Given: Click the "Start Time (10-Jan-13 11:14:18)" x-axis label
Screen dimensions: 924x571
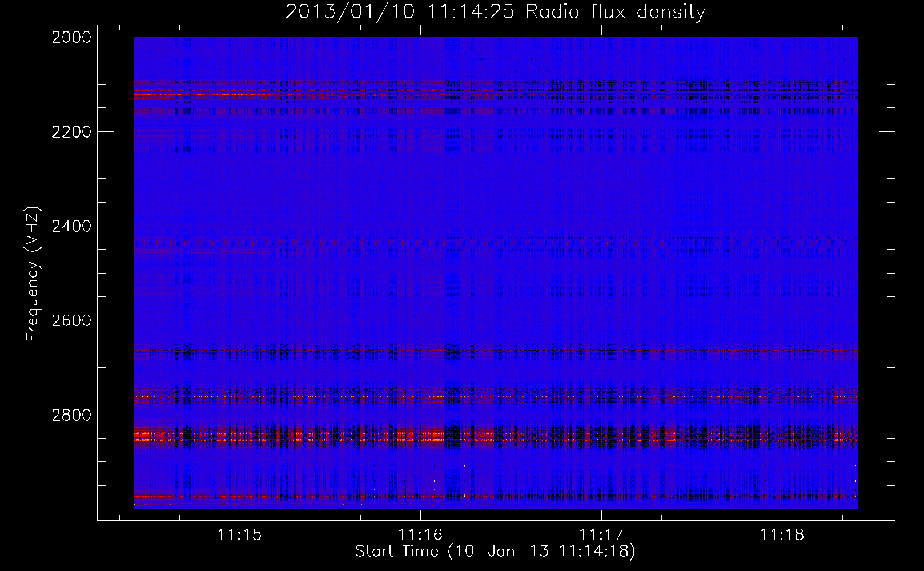Looking at the screenshot, I should coord(495,552).
